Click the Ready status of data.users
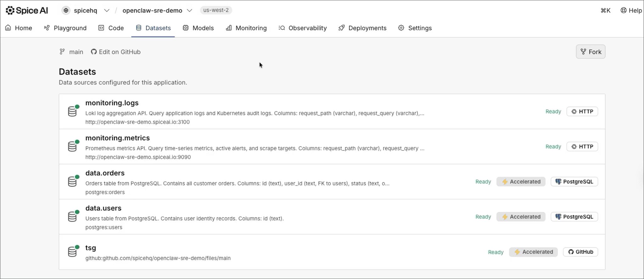This screenshot has width=644, height=279. click(x=483, y=217)
